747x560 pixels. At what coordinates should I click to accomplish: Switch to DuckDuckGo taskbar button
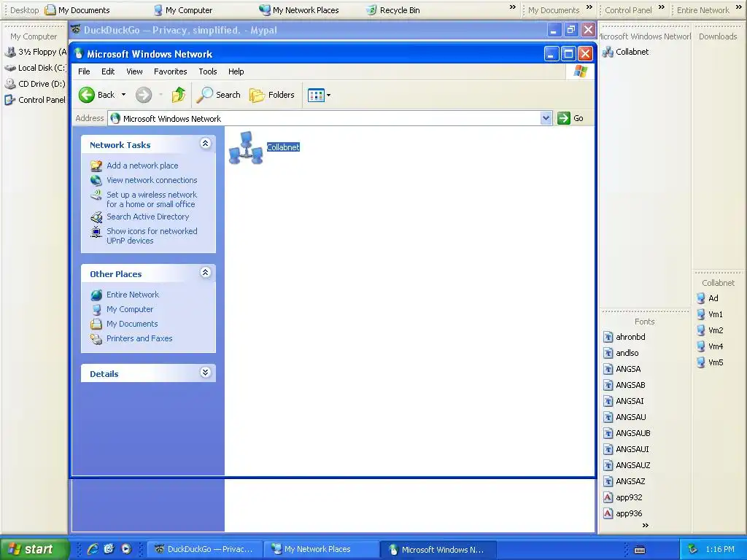[204, 549]
